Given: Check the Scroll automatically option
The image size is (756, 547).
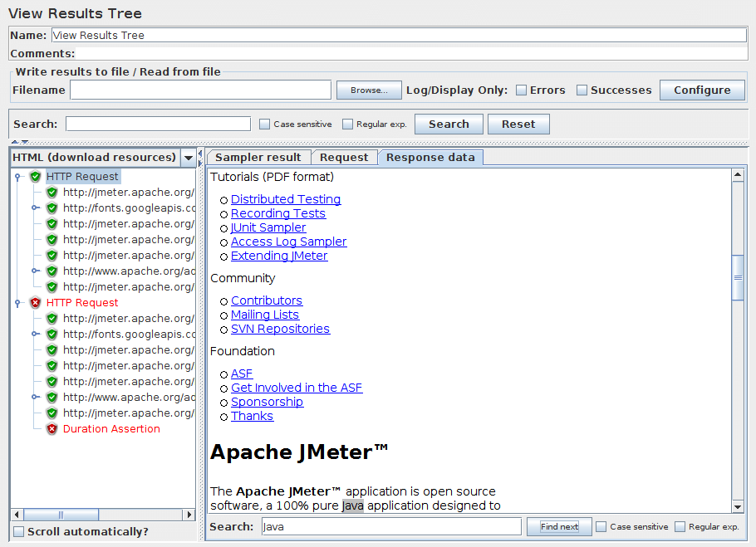Looking at the screenshot, I should point(17,530).
